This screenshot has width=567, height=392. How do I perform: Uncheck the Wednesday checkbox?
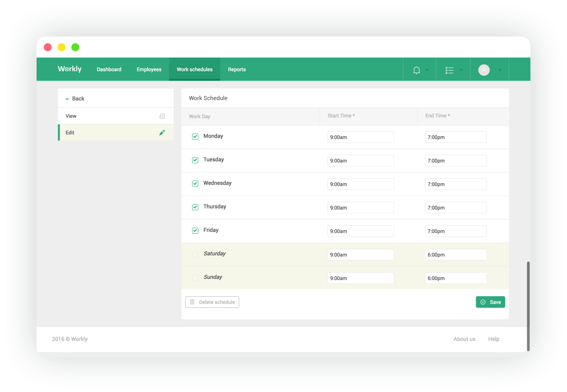click(195, 184)
